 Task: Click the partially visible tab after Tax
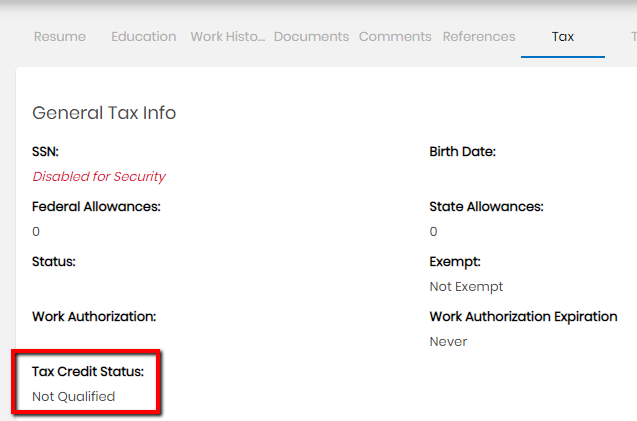tap(633, 37)
